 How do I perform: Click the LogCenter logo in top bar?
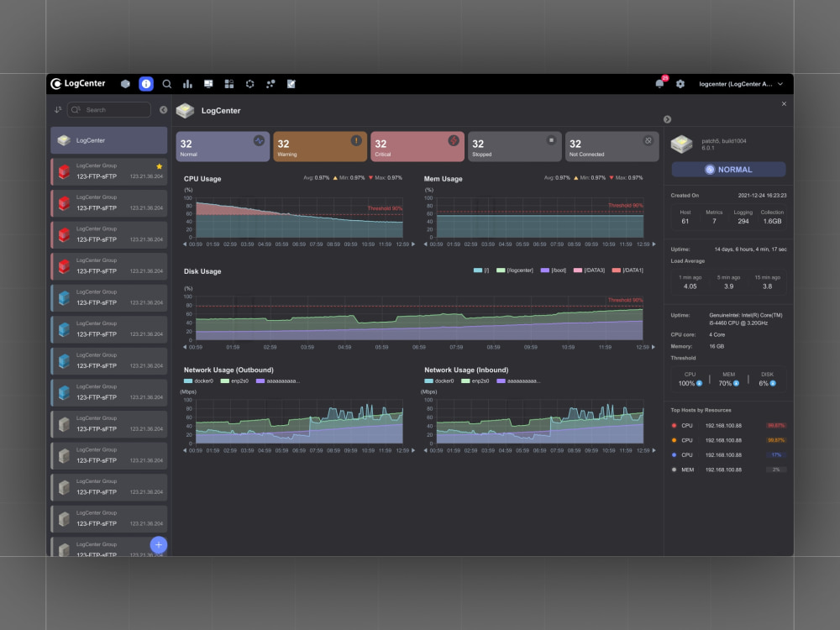[77, 83]
